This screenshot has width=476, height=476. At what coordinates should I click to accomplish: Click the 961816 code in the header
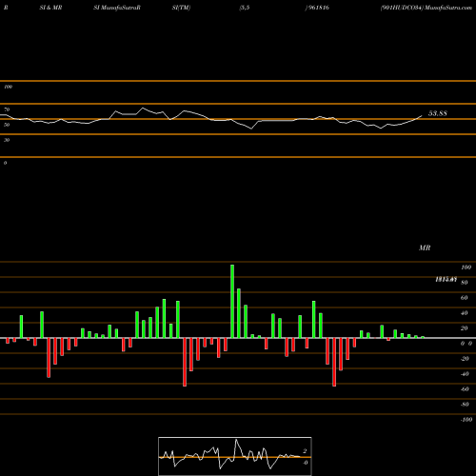click(x=318, y=8)
